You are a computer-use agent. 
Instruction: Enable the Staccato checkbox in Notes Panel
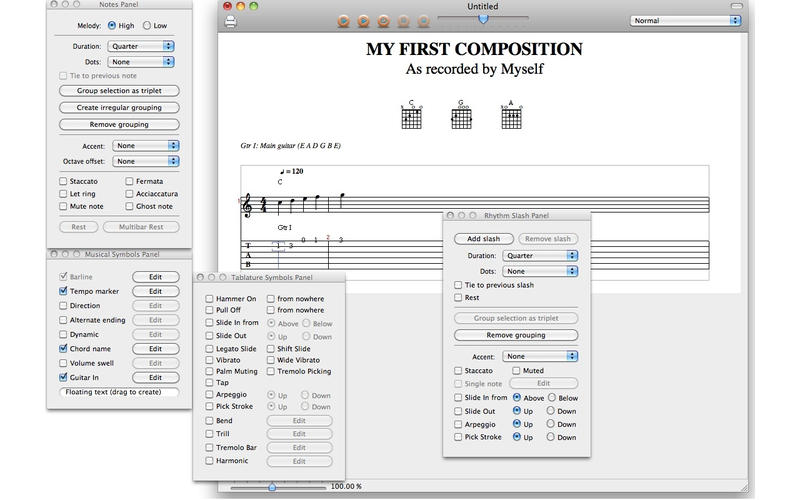(x=63, y=181)
